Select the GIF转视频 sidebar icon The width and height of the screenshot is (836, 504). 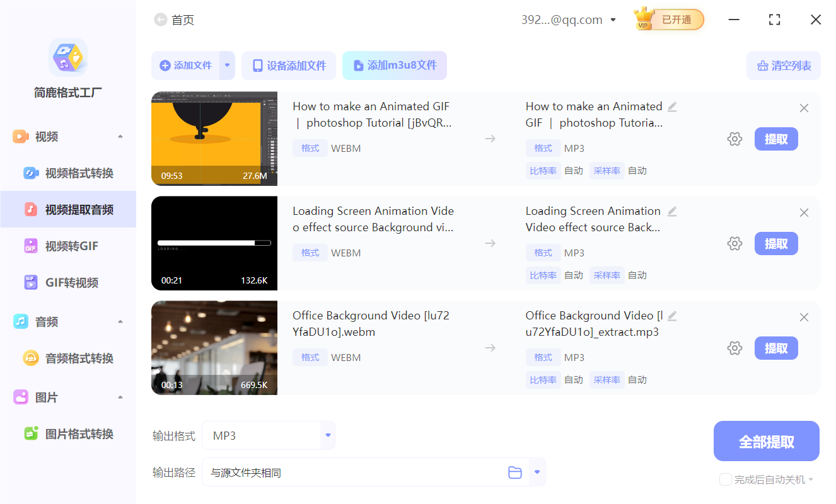pos(30,282)
